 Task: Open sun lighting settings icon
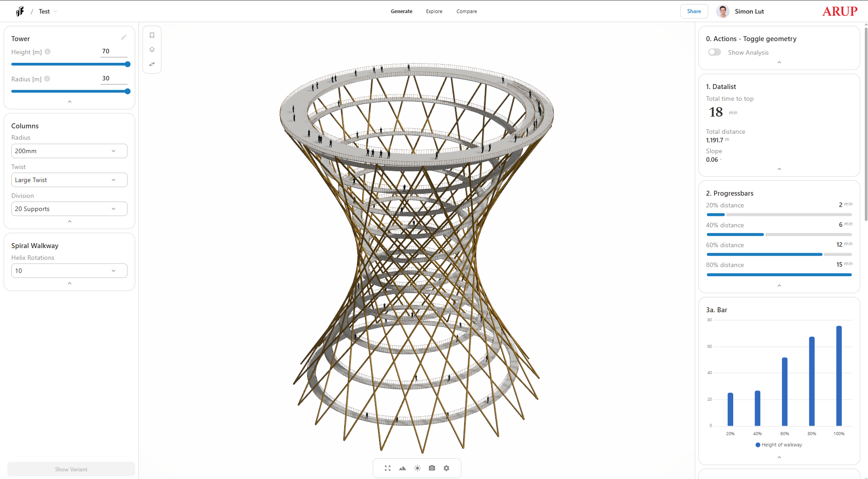pos(417,468)
